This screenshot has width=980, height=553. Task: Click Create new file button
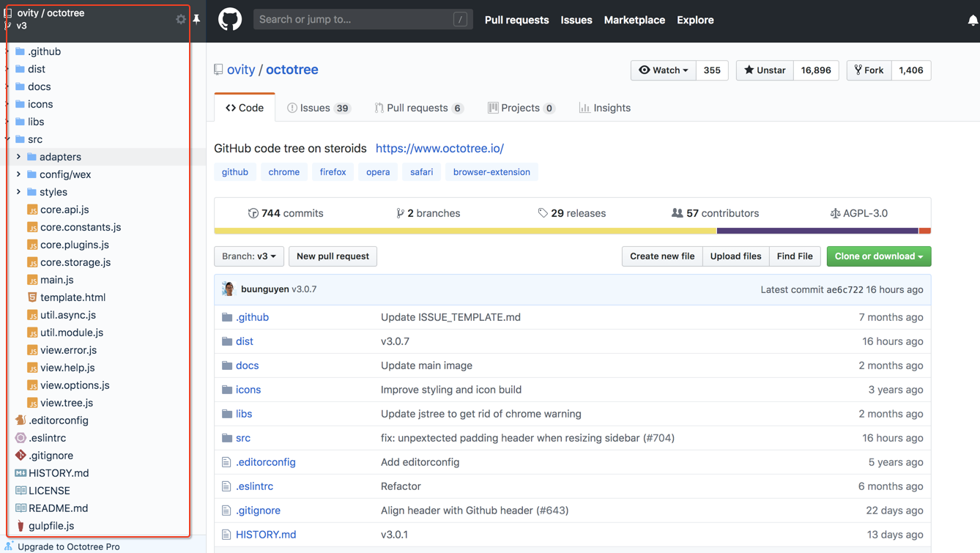662,256
